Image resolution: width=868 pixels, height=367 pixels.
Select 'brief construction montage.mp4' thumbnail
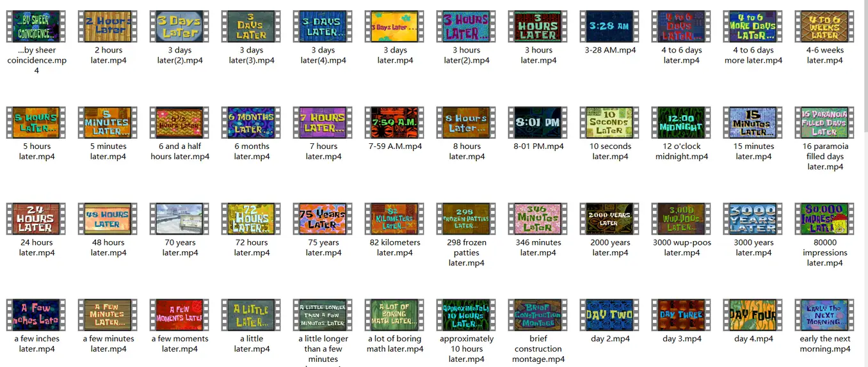[x=538, y=315]
